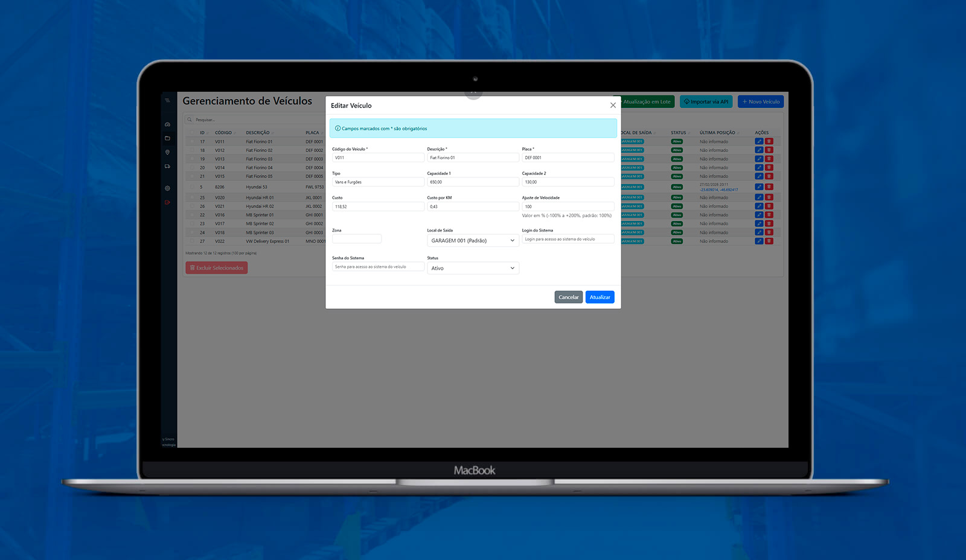Sort the table by the Última Posição column
Screen dimensions: 966x560
[718, 133]
